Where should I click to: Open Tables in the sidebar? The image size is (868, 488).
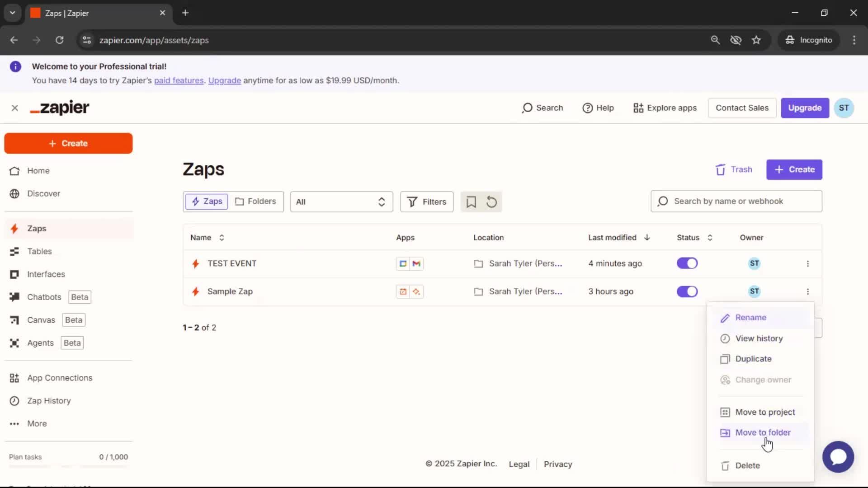click(x=68, y=251)
